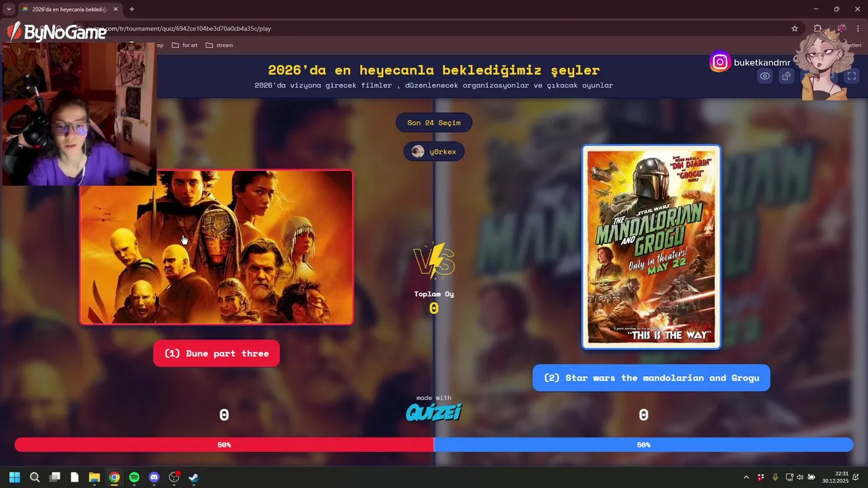
Task: Click the lightning VS emblem
Action: (434, 262)
